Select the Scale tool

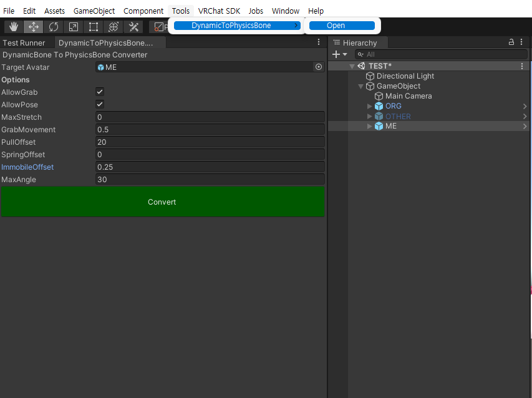(74, 26)
